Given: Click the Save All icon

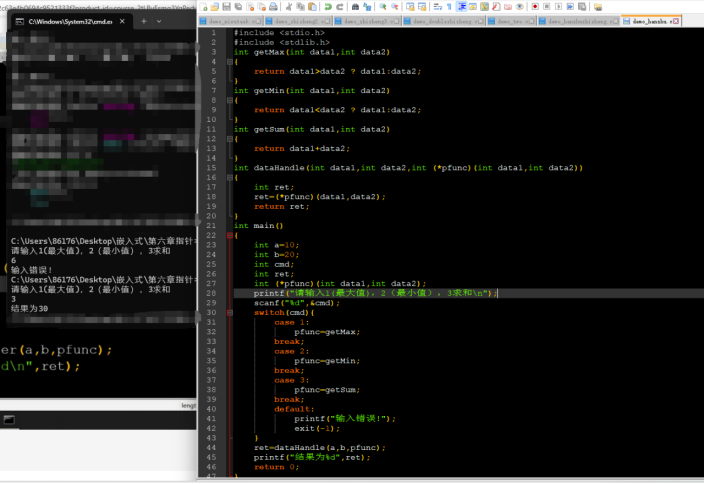Looking at the screenshot, I should coord(238,7).
